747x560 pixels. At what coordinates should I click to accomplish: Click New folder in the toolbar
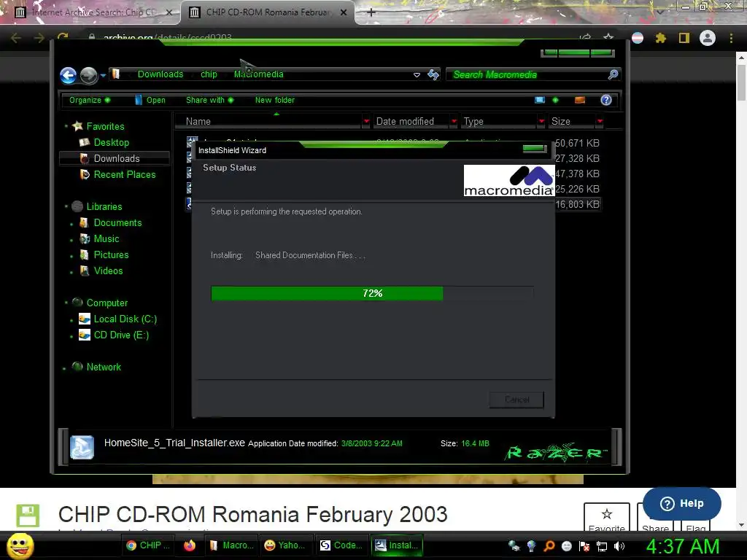274,100
